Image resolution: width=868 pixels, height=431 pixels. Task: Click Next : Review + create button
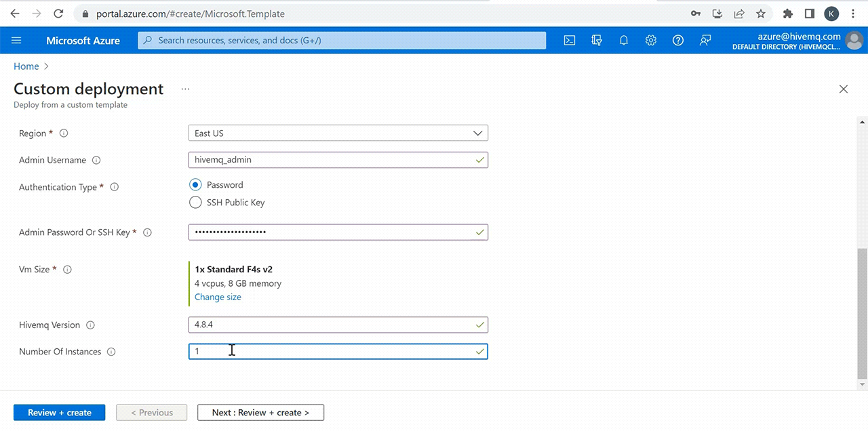pyautogui.click(x=260, y=412)
